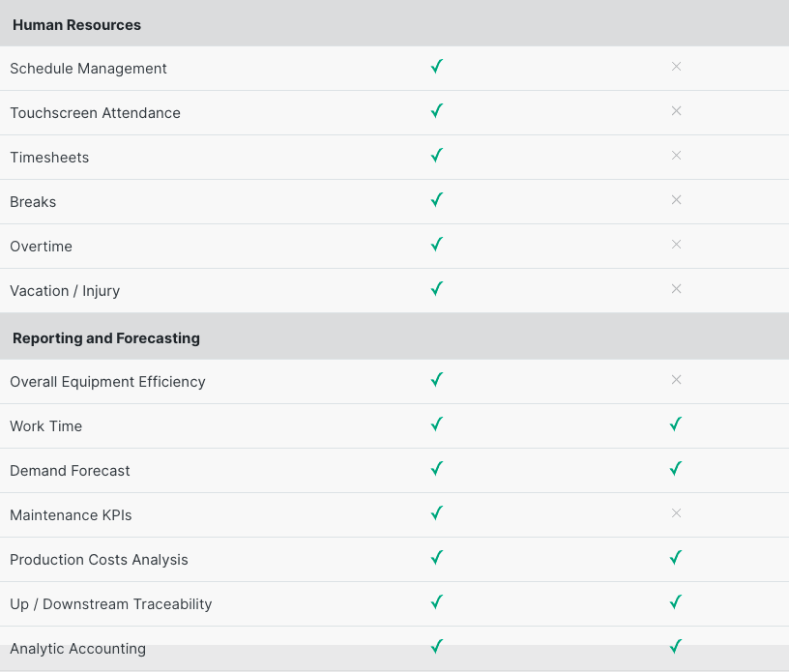Select the green checkmark for Overtime
The image size is (789, 672).
point(436,245)
